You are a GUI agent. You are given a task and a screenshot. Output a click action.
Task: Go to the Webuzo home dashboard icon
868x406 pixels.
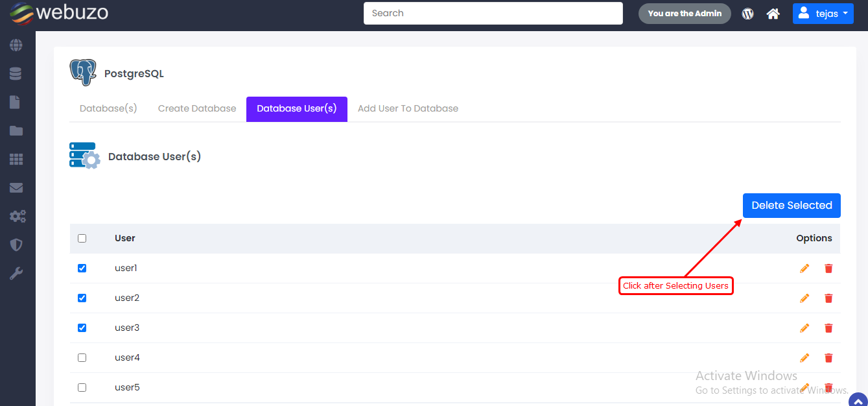click(773, 13)
